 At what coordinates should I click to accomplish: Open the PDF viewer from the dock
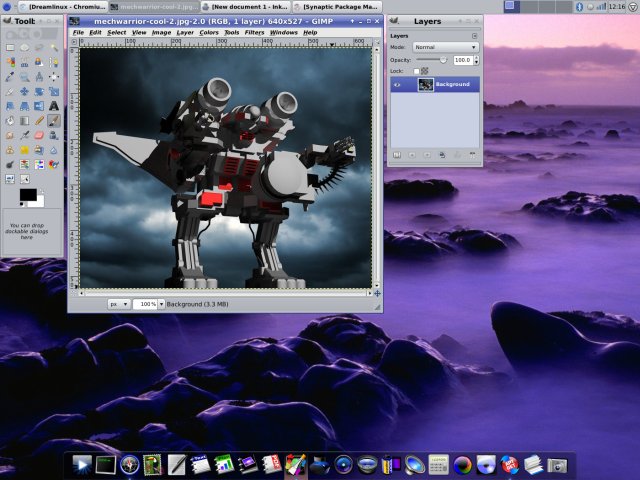pyautogui.click(x=271, y=465)
